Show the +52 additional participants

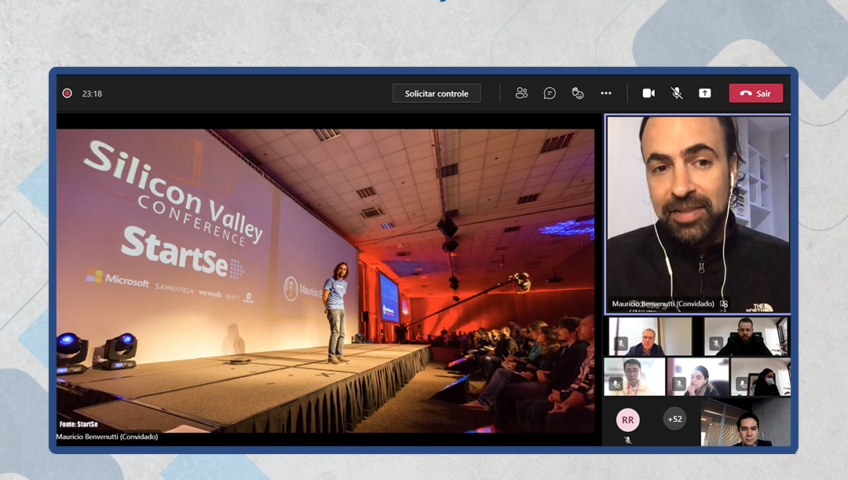674,419
